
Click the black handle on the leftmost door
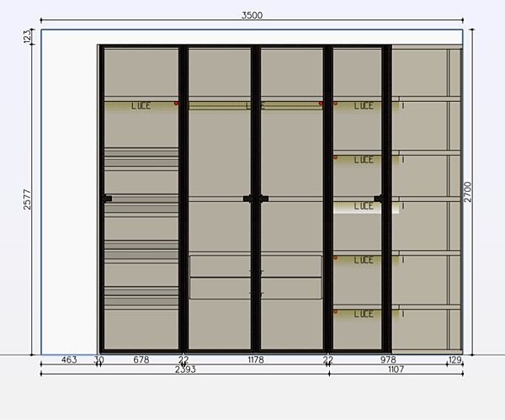(107, 199)
